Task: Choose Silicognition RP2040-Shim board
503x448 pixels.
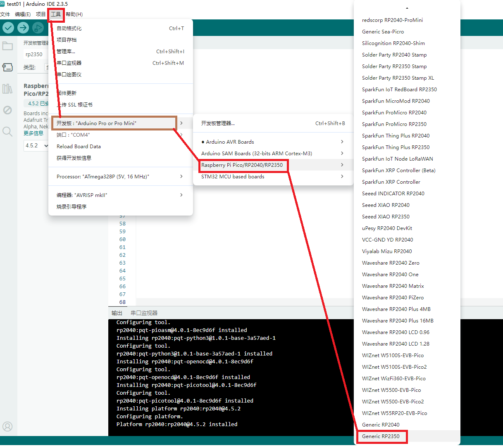Action: coord(407,43)
